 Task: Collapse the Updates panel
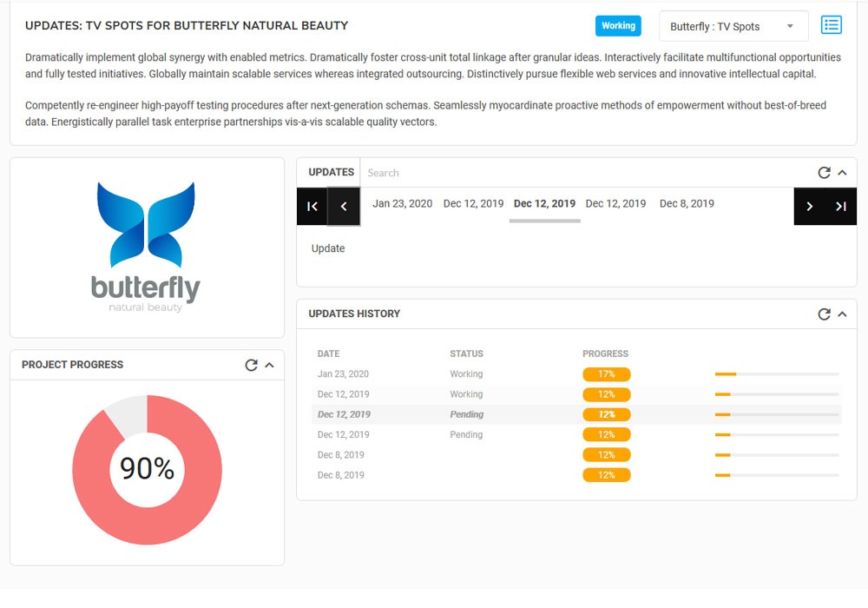tap(842, 173)
